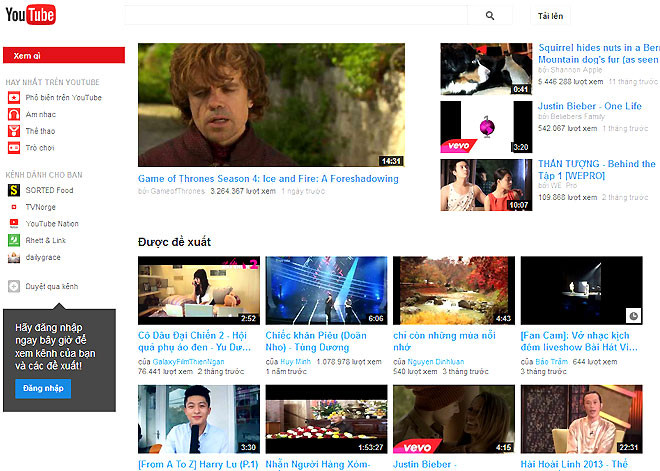Screen dimensions: 660x471
Task: Open dailygrace channel link
Action: (x=43, y=257)
